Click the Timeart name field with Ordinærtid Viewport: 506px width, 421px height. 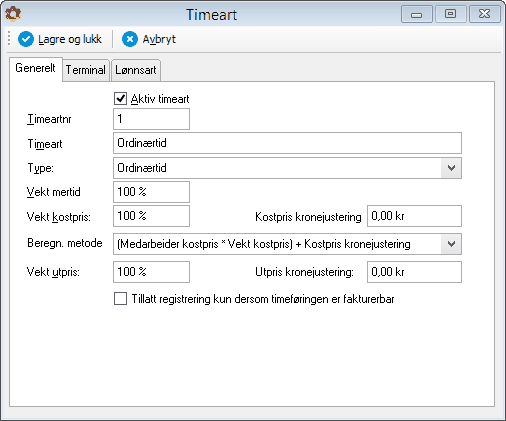(x=287, y=143)
